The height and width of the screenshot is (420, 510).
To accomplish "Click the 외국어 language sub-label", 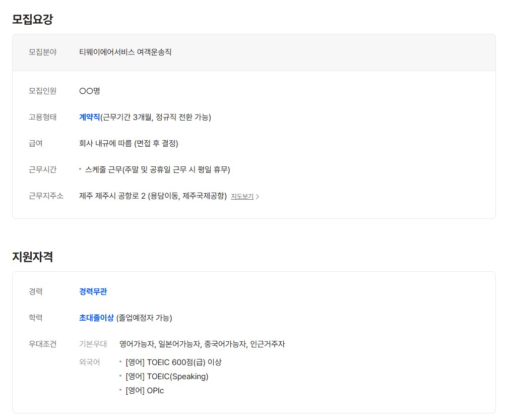I will (x=89, y=362).
